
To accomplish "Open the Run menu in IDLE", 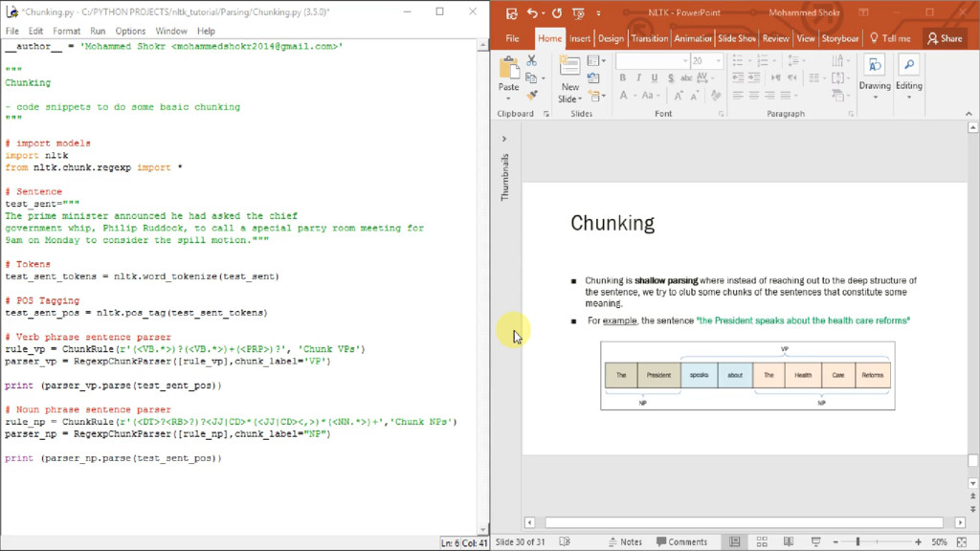I will pyautogui.click(x=98, y=31).
